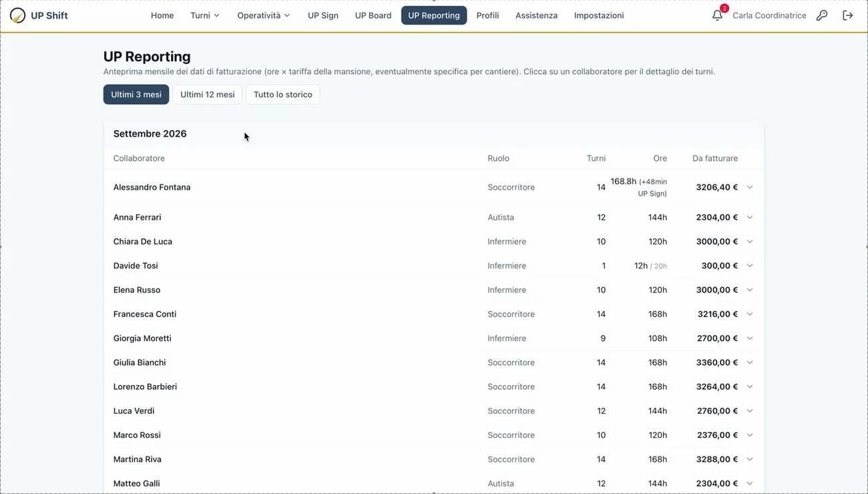Navigate to Profili
The width and height of the screenshot is (868, 494).
pyautogui.click(x=487, y=15)
